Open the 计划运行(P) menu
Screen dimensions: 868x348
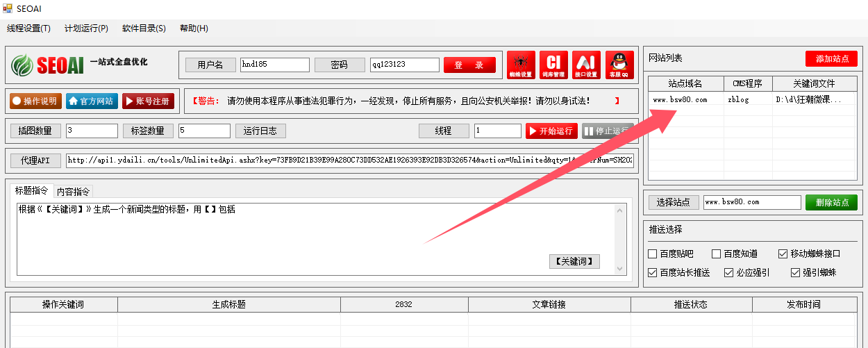(86, 28)
